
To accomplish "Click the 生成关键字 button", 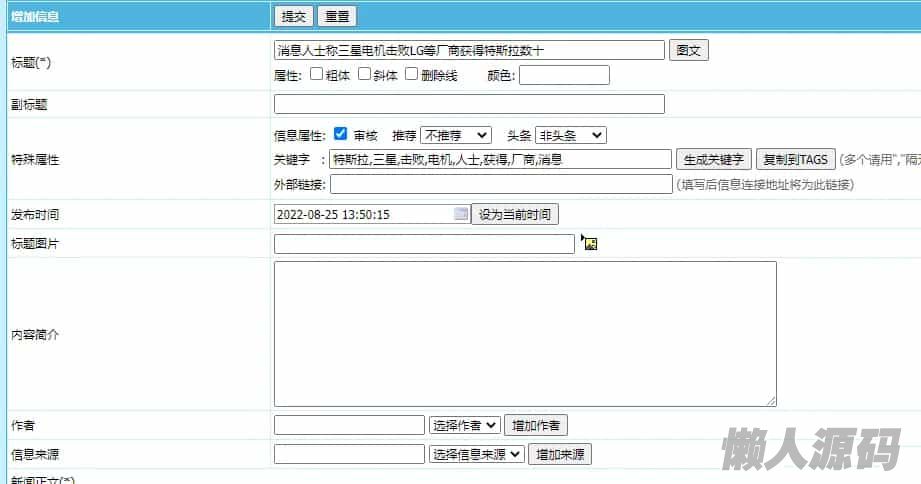I will [714, 159].
